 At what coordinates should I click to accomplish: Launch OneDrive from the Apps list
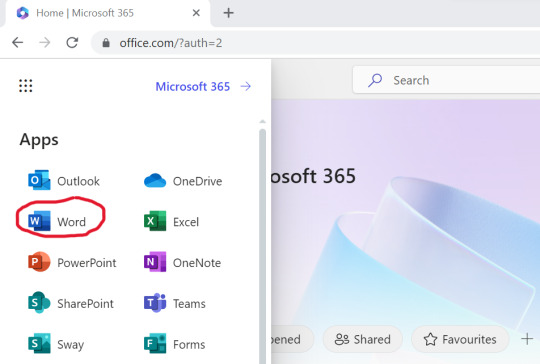[x=183, y=180]
